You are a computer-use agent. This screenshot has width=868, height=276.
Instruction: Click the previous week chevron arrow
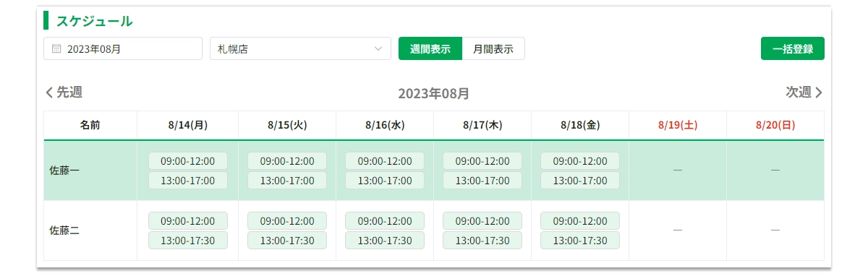pyautogui.click(x=49, y=92)
